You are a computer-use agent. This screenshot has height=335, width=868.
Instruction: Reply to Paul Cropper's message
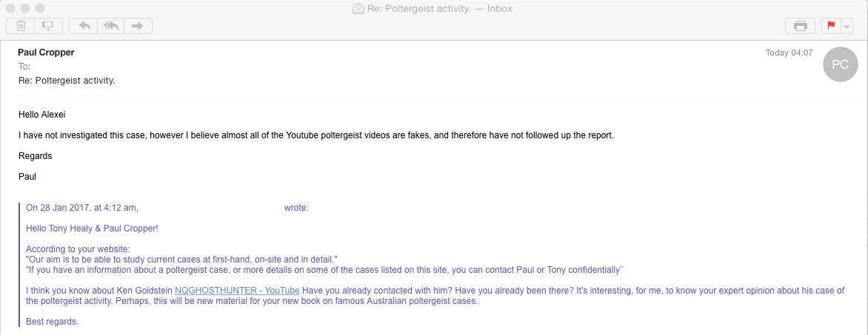pyautogui.click(x=84, y=26)
